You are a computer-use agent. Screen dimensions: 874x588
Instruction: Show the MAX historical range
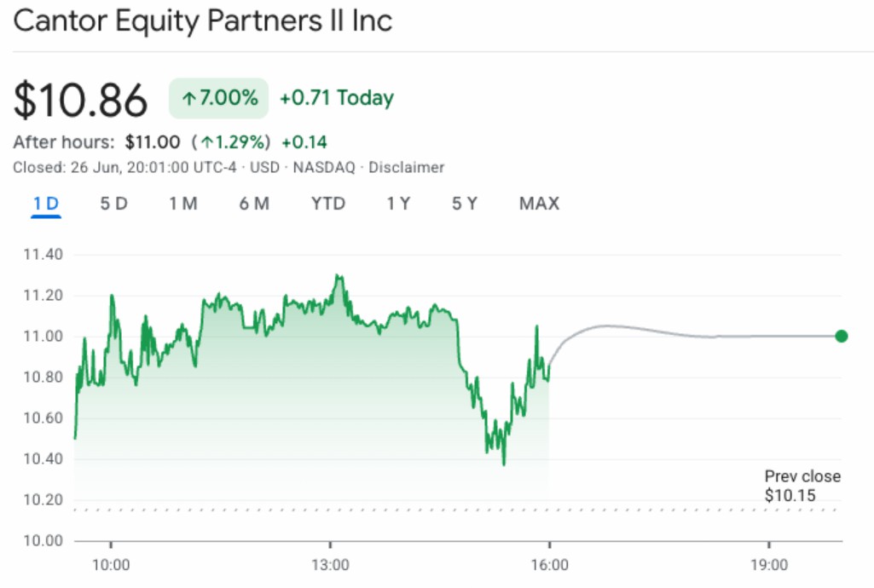(539, 204)
